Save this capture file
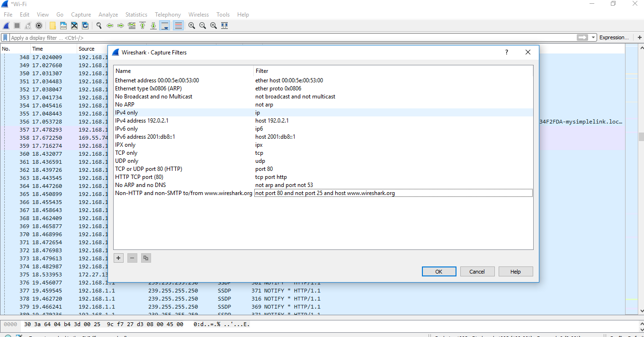 point(63,26)
